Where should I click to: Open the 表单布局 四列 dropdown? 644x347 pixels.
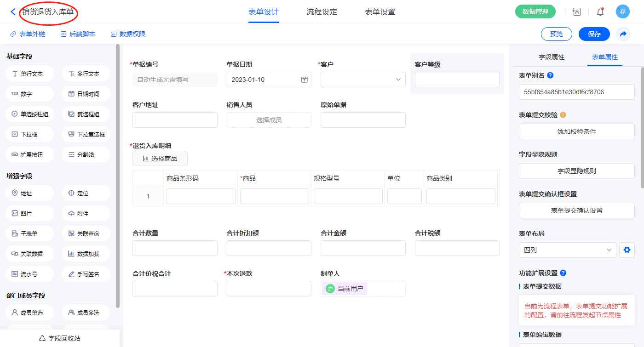coord(567,250)
